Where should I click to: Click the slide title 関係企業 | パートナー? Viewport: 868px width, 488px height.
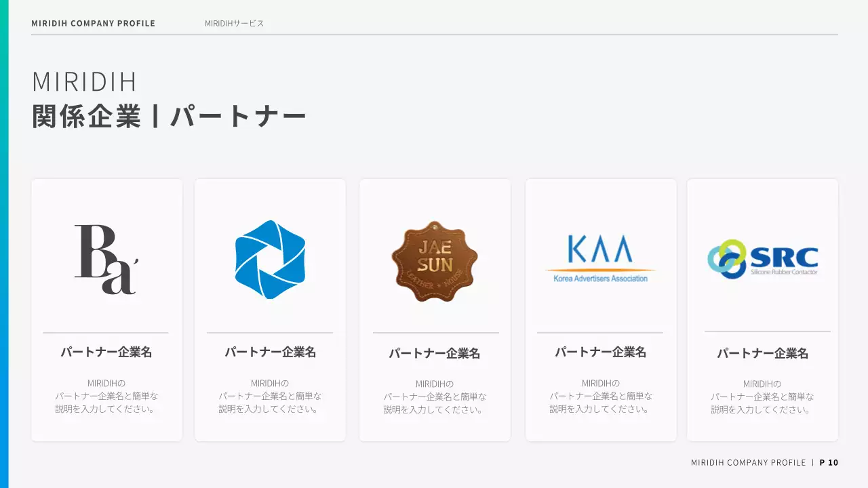(168, 114)
